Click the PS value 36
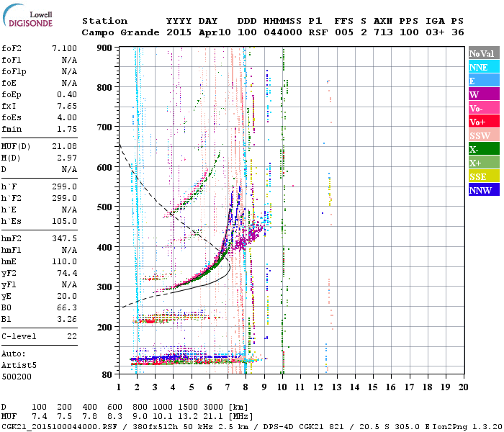 458,32
